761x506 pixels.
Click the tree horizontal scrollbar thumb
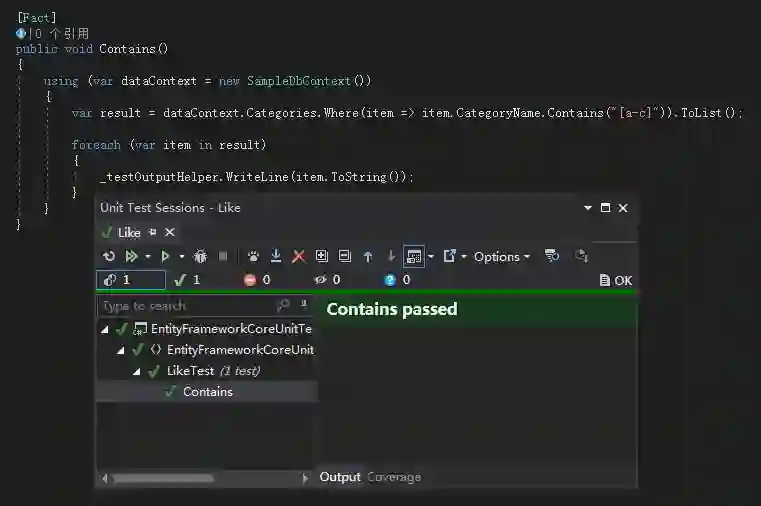163,479
